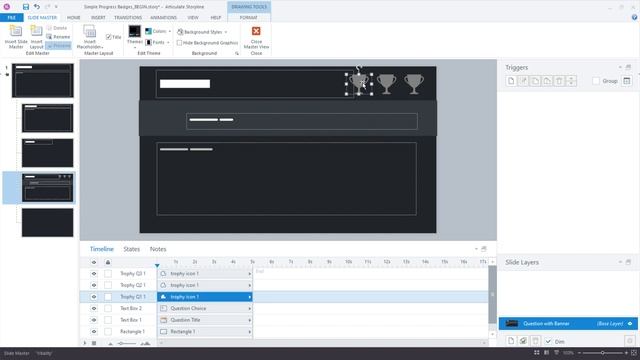Open the Colors dropdown
The image size is (640, 360).
tap(158, 31)
